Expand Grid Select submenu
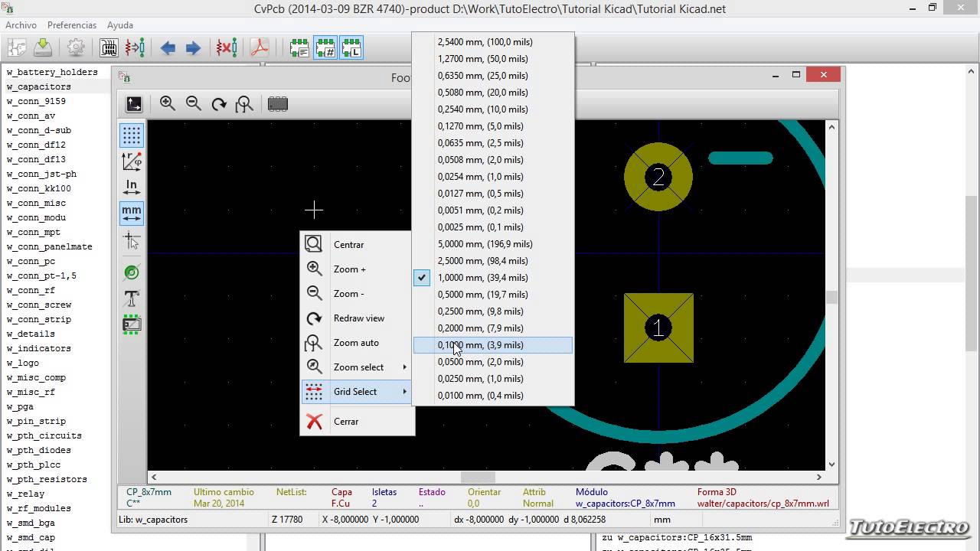 point(357,391)
